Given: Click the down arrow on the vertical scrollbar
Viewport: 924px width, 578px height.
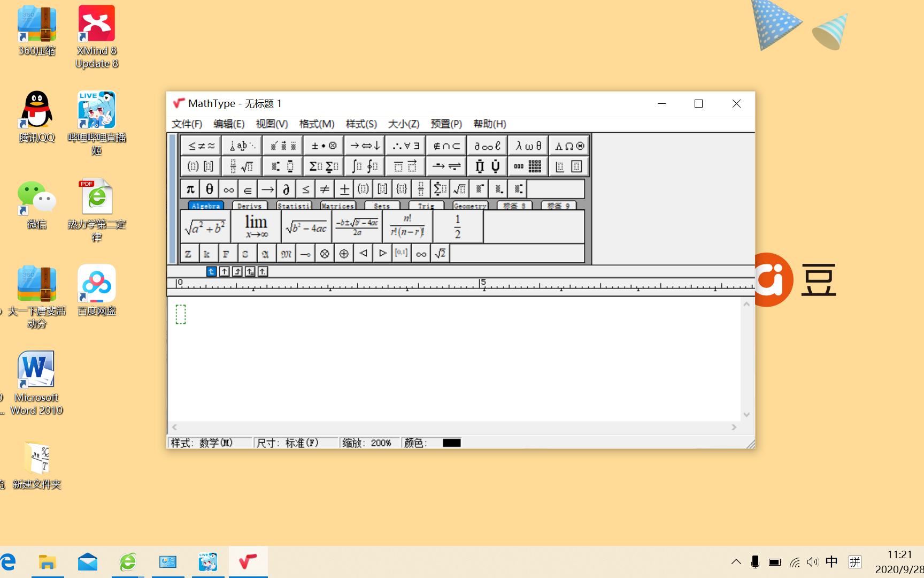Looking at the screenshot, I should [746, 415].
